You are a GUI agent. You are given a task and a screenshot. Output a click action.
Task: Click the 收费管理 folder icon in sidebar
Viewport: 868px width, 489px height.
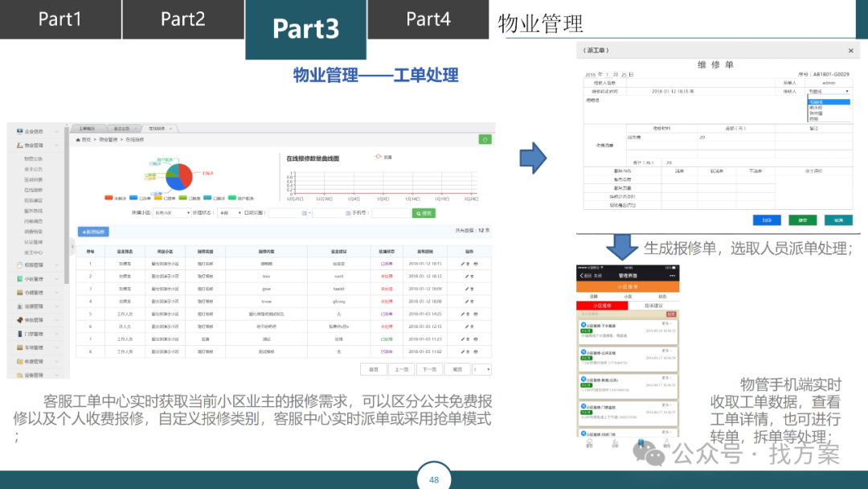19,362
